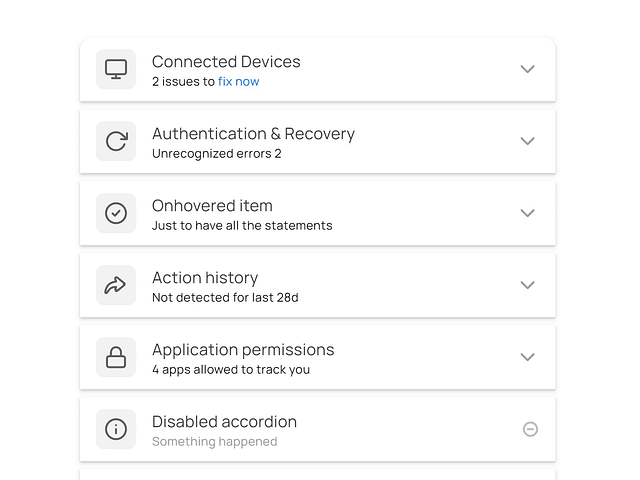Click the padlock icon for Application permissions
The height and width of the screenshot is (480, 640).
[116, 357]
